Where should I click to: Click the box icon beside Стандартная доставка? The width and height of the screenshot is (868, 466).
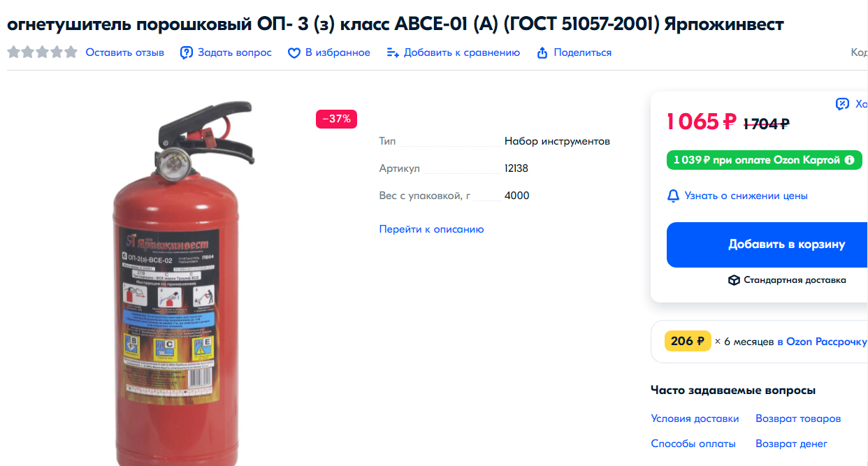click(x=734, y=280)
